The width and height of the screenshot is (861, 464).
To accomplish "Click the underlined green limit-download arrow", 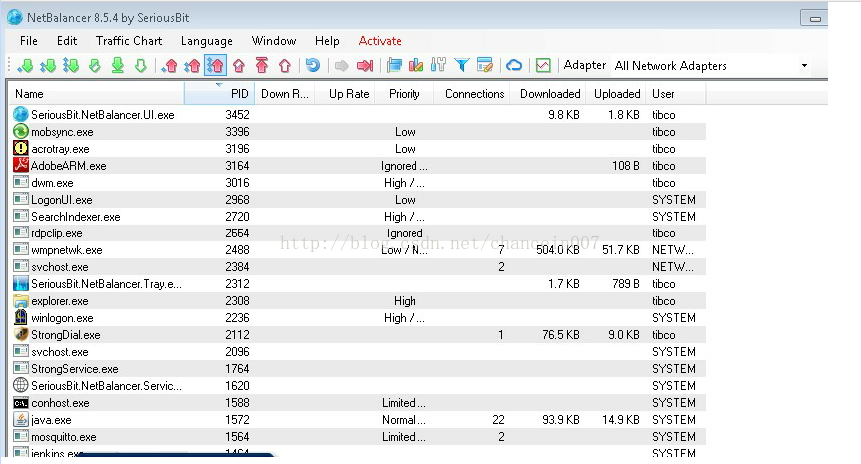I will (x=118, y=65).
